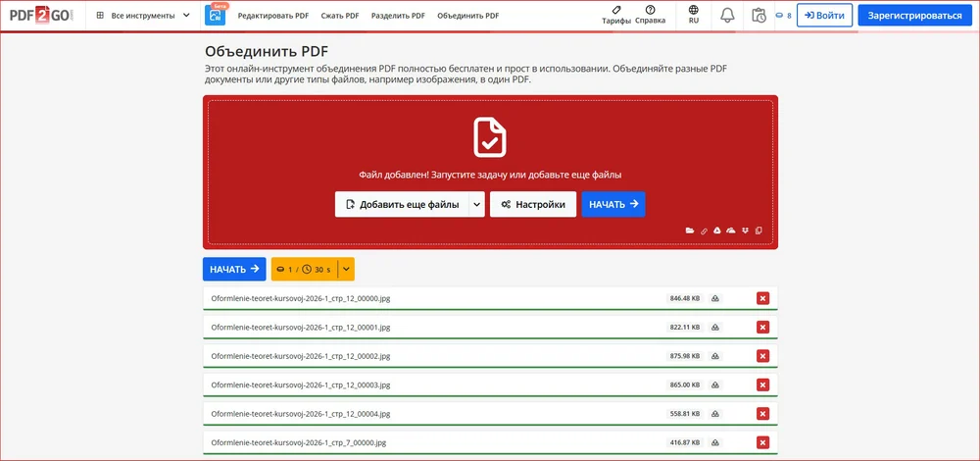The height and width of the screenshot is (461, 980).
Task: Click the 558.81 KB size label
Action: pos(685,414)
